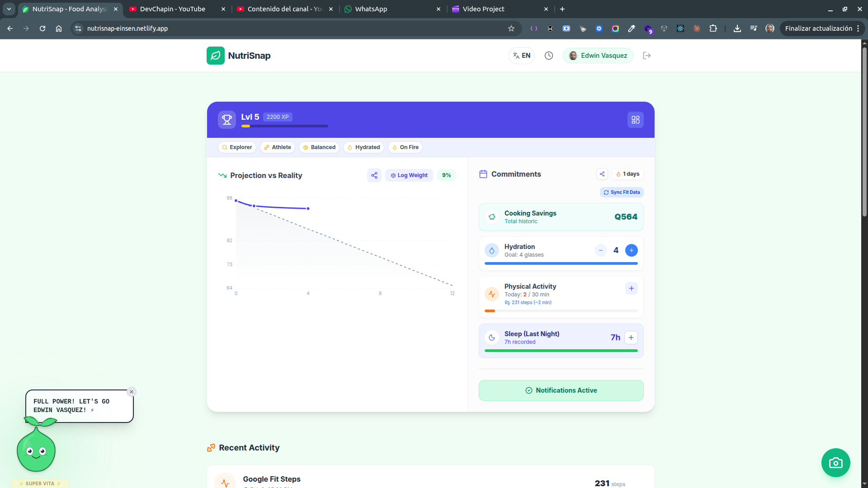The image size is (868, 488).
Task: Click Sync Fit Data button
Action: point(621,192)
